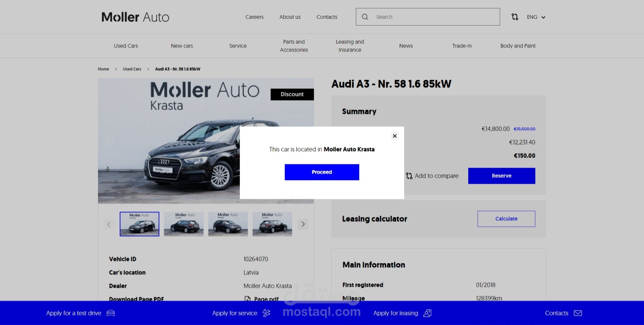The width and height of the screenshot is (644, 325).
Task: Select the second car thumbnail
Action: (x=184, y=224)
